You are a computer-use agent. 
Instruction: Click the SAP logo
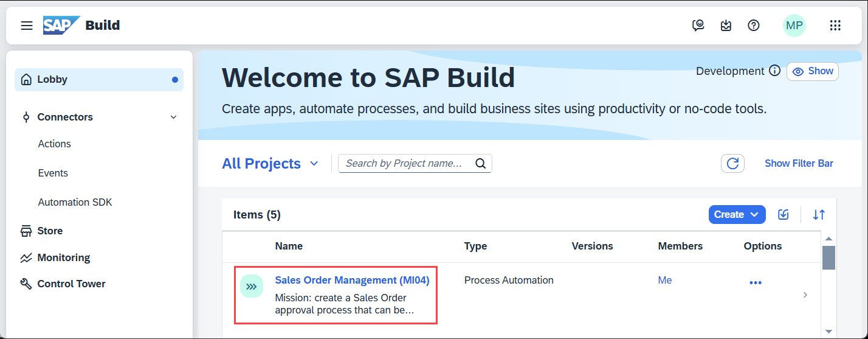point(61,26)
